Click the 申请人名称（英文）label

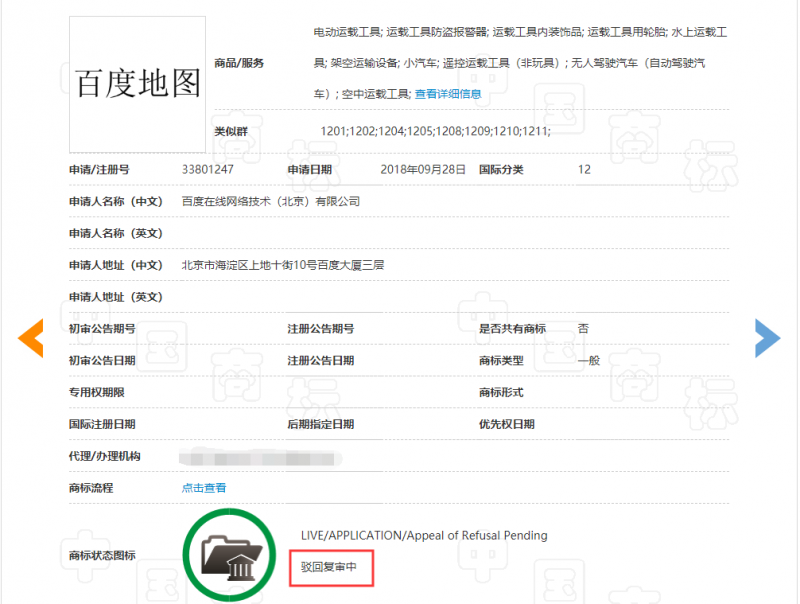116,233
